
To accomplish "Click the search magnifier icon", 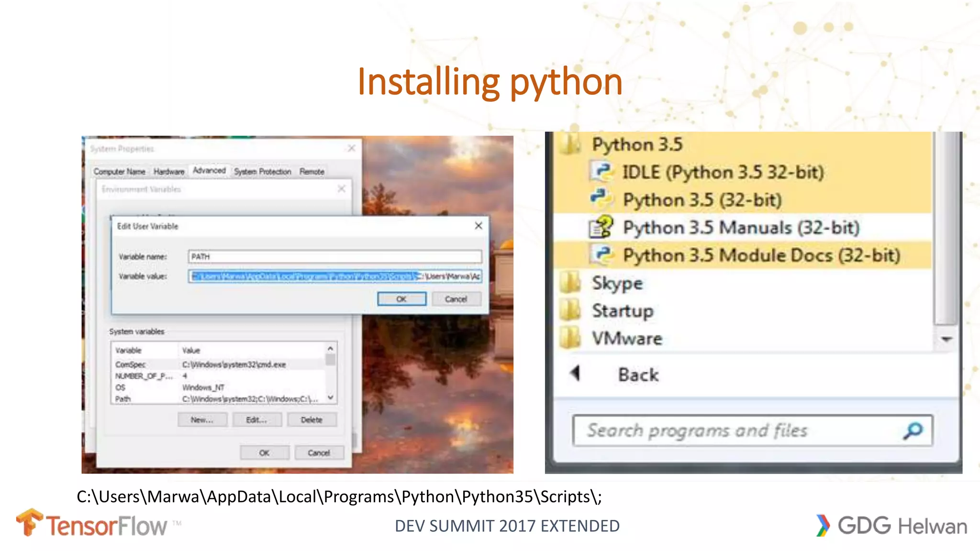I will click(x=913, y=430).
